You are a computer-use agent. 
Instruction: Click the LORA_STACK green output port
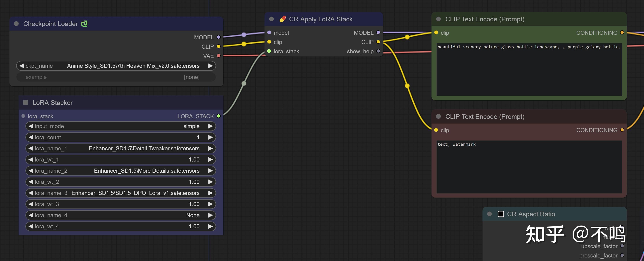coord(219,116)
